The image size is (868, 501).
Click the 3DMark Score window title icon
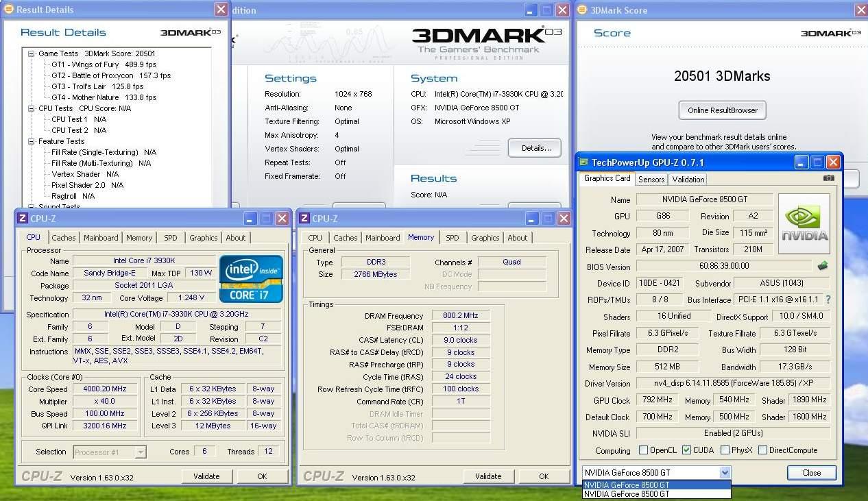point(583,10)
